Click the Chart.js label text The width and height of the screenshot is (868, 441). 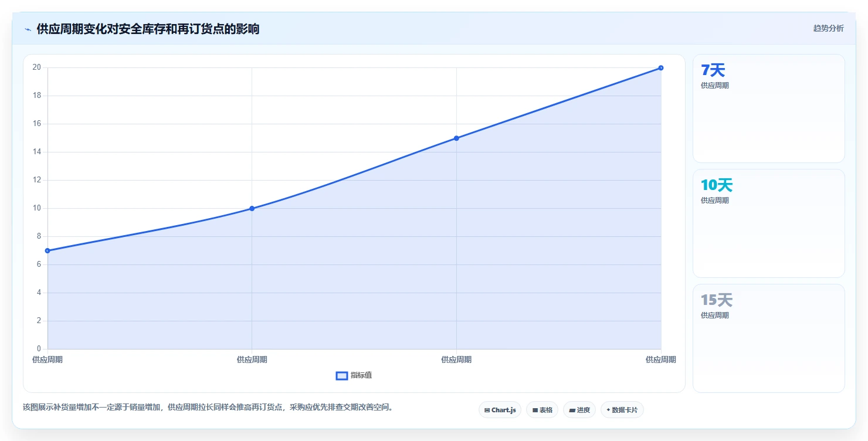[x=504, y=410]
